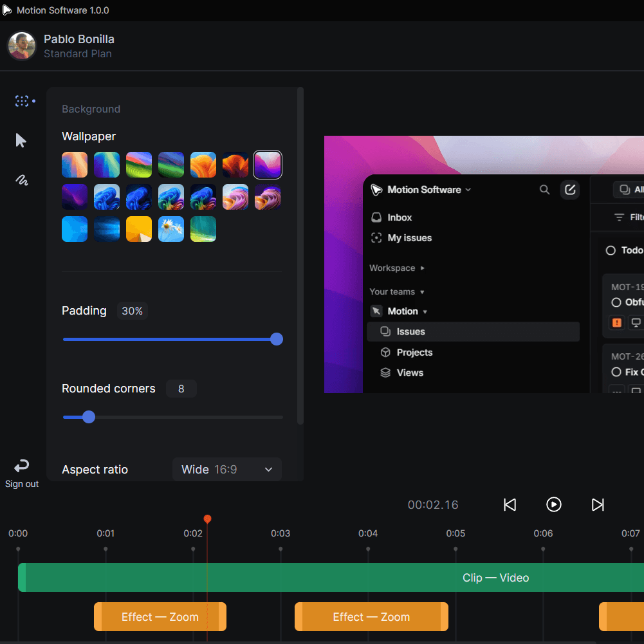644x644 pixels.
Task: Click the Sign out arrow icon
Action: coord(22,466)
